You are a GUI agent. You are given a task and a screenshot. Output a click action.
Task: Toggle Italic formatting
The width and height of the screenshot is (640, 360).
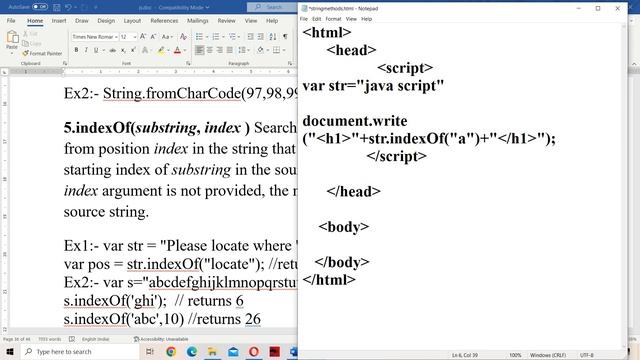point(86,50)
